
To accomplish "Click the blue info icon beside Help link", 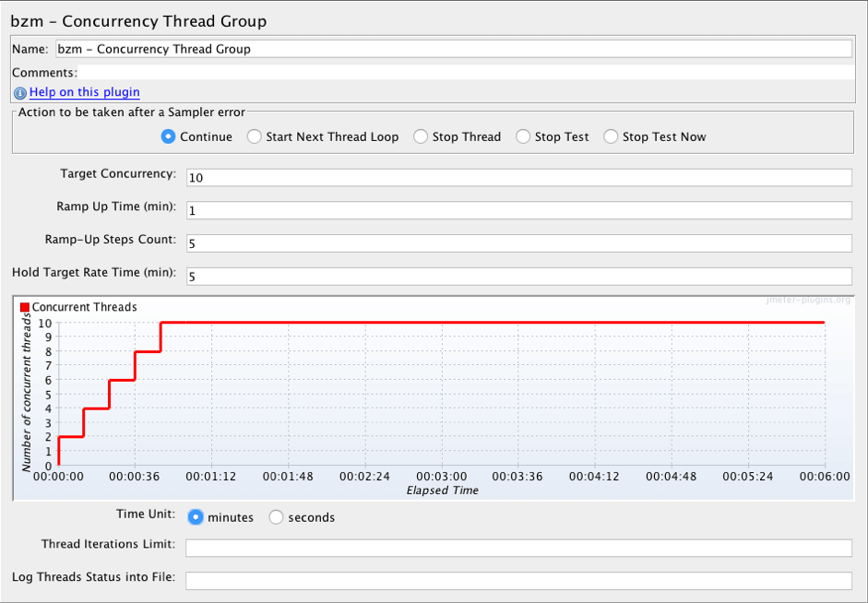I will tap(20, 93).
